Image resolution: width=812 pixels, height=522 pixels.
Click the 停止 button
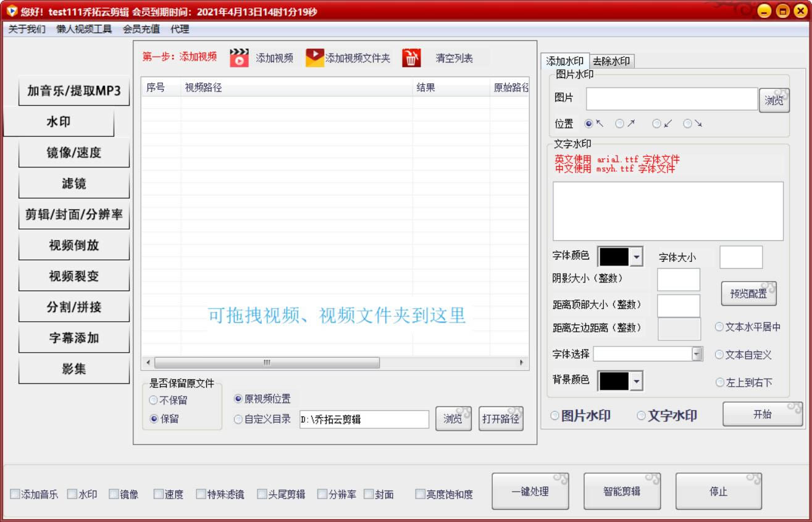pos(719,492)
